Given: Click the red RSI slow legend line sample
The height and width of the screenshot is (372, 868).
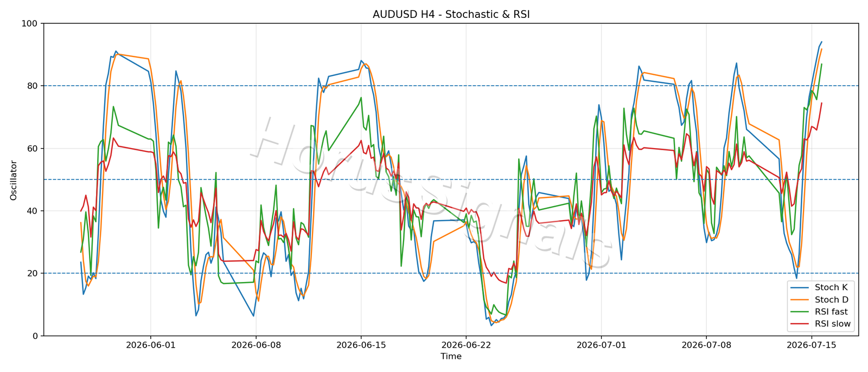Looking at the screenshot, I should point(800,324).
